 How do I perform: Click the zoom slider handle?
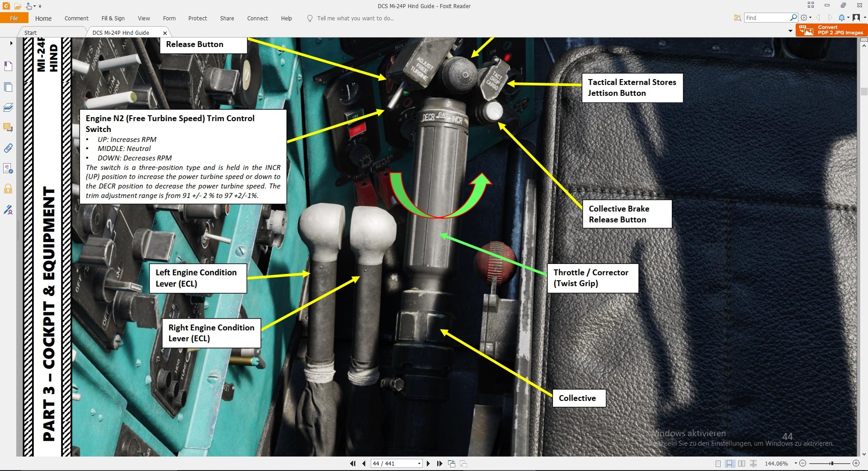pyautogui.click(x=831, y=463)
